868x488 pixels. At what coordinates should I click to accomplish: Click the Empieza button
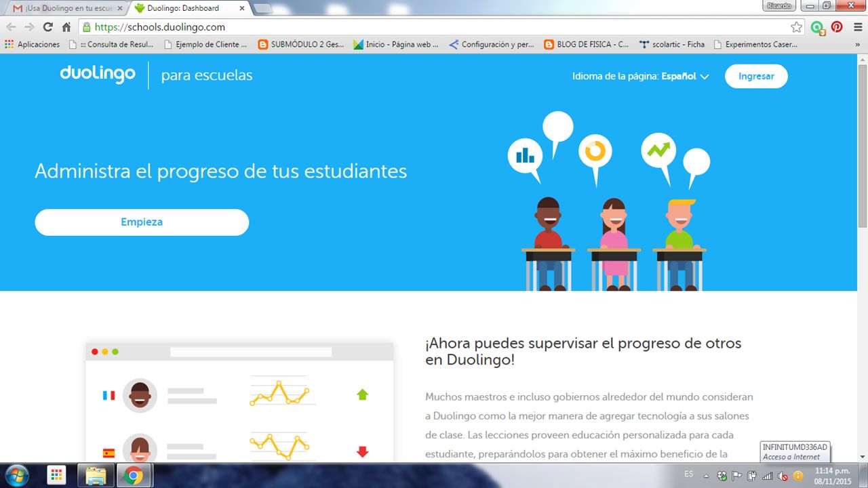click(x=142, y=222)
